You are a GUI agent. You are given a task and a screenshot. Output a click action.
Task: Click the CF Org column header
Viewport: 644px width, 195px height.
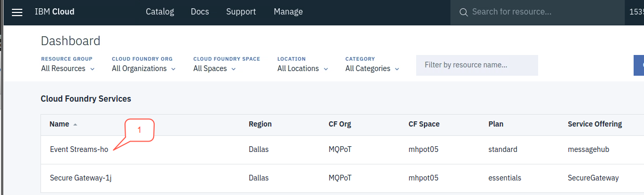pyautogui.click(x=340, y=124)
